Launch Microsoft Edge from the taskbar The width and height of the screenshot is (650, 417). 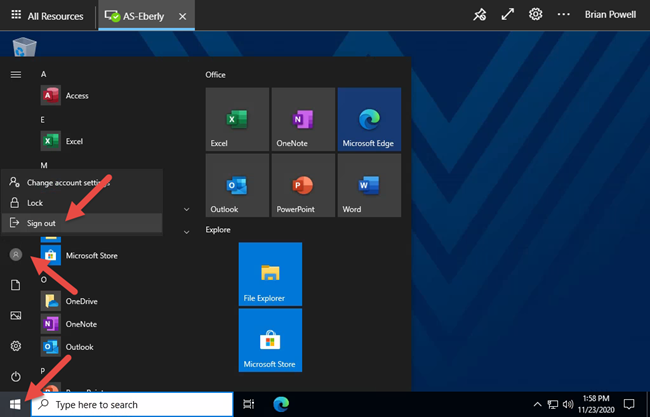pos(281,404)
